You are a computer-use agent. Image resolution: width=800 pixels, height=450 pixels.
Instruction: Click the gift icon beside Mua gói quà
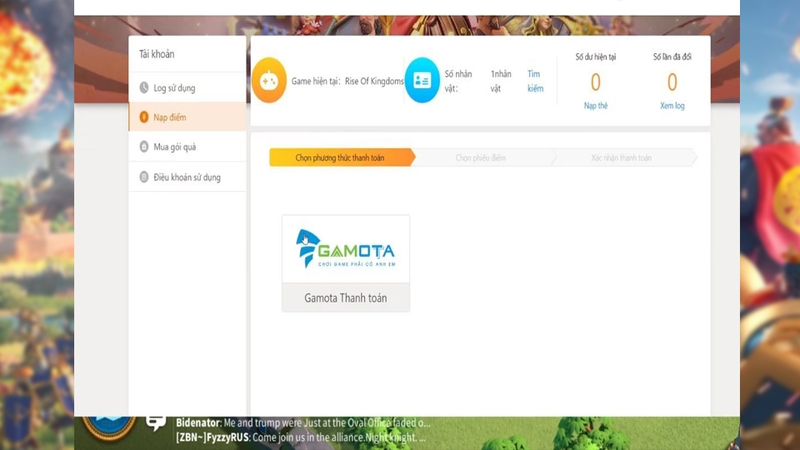[x=144, y=147]
